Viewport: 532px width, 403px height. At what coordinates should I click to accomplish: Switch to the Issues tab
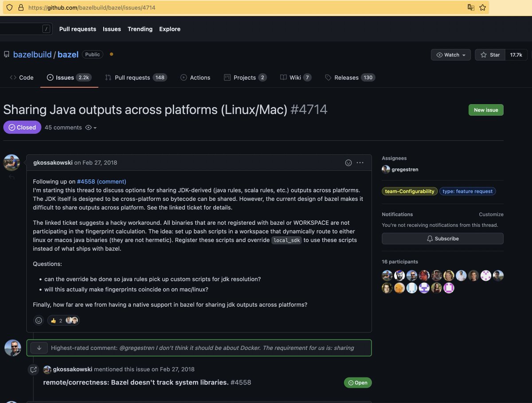click(69, 78)
